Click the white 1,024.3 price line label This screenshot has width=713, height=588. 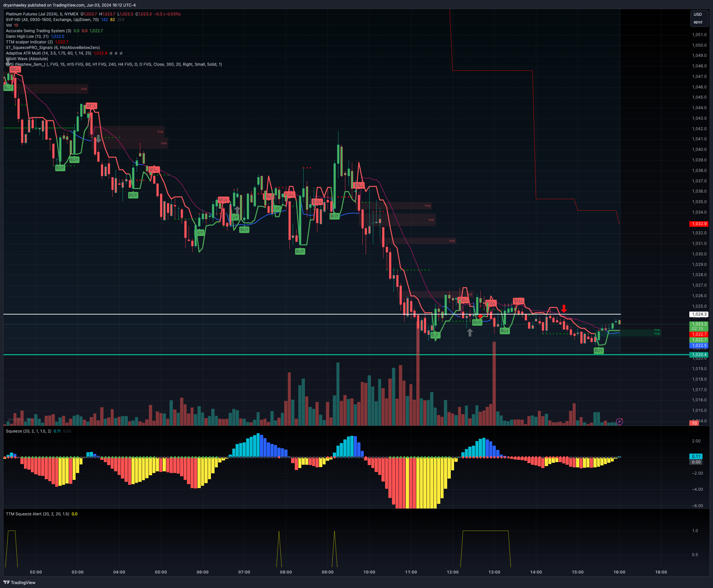(x=699, y=314)
